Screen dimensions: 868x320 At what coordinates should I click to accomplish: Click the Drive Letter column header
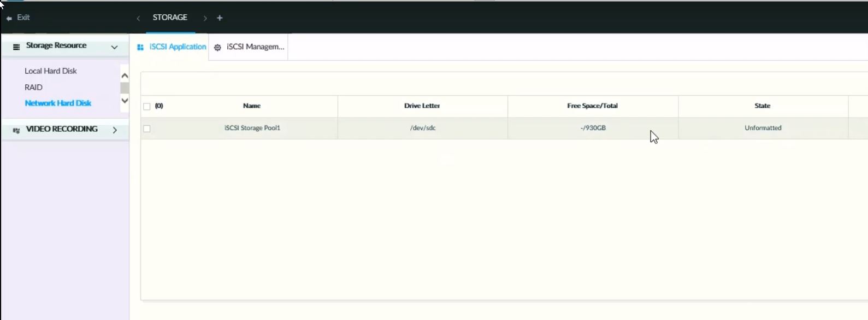tap(422, 106)
